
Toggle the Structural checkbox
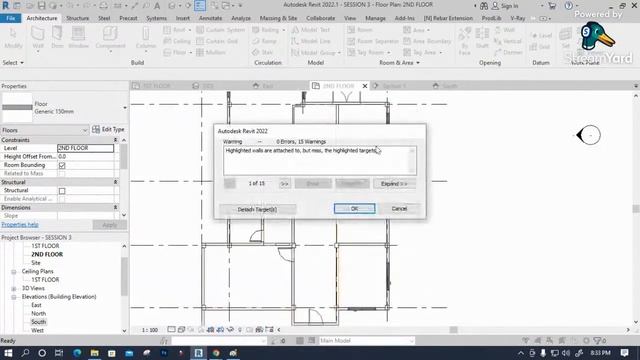(x=62, y=191)
